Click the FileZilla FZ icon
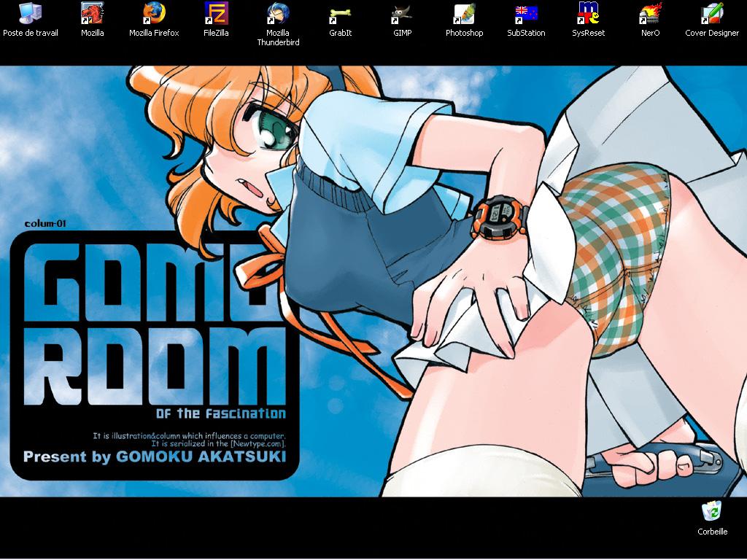747x560 pixels. [x=216, y=13]
